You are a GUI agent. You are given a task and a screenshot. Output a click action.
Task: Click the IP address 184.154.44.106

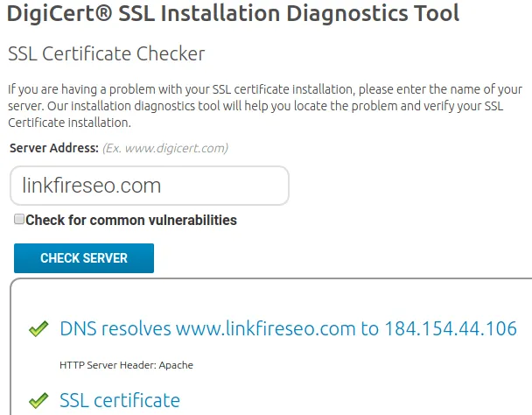(451, 329)
